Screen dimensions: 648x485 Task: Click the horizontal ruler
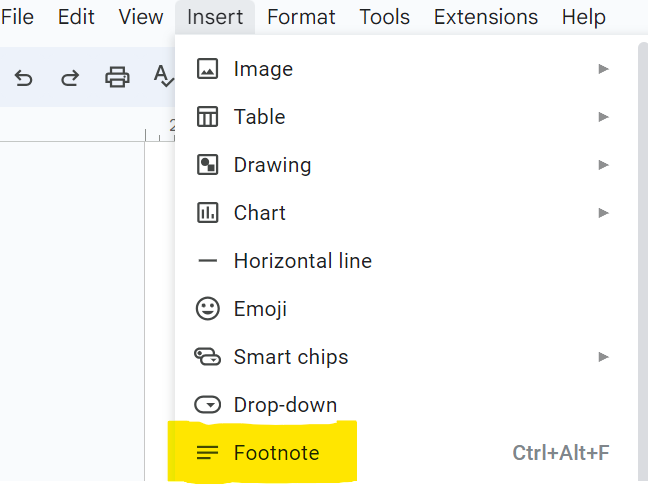tap(88, 129)
